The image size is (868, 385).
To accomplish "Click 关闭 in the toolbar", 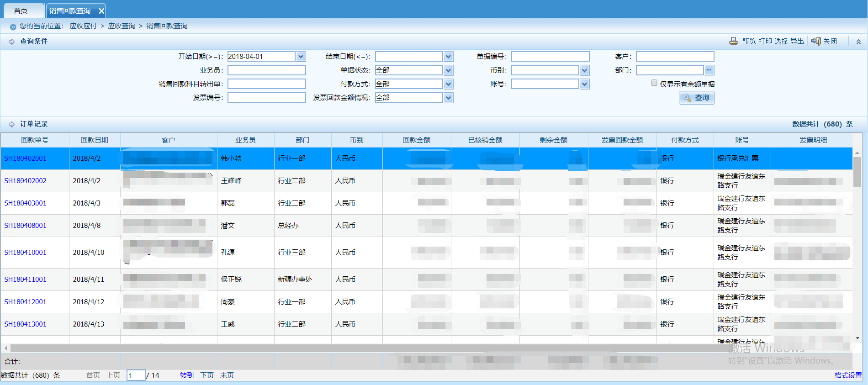I will pyautogui.click(x=830, y=41).
